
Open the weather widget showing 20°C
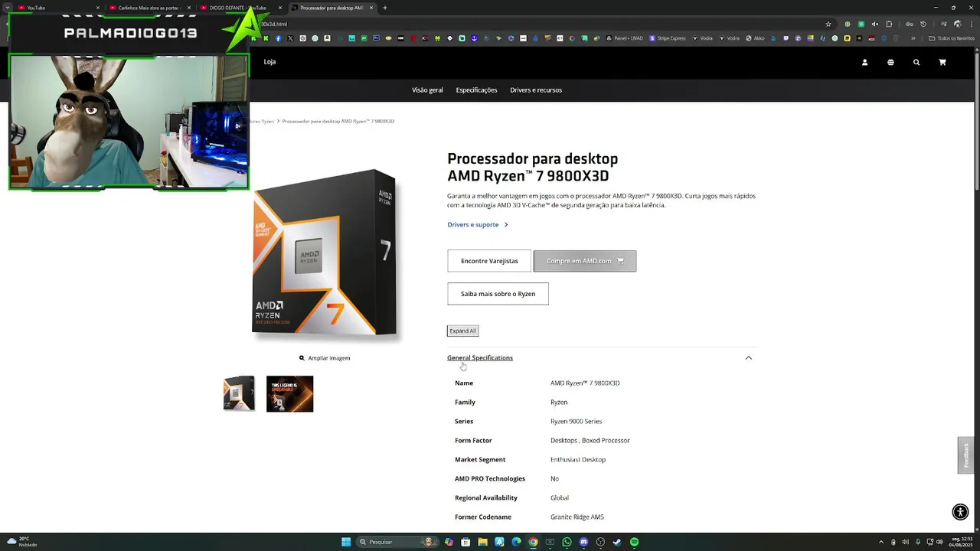[x=21, y=542]
